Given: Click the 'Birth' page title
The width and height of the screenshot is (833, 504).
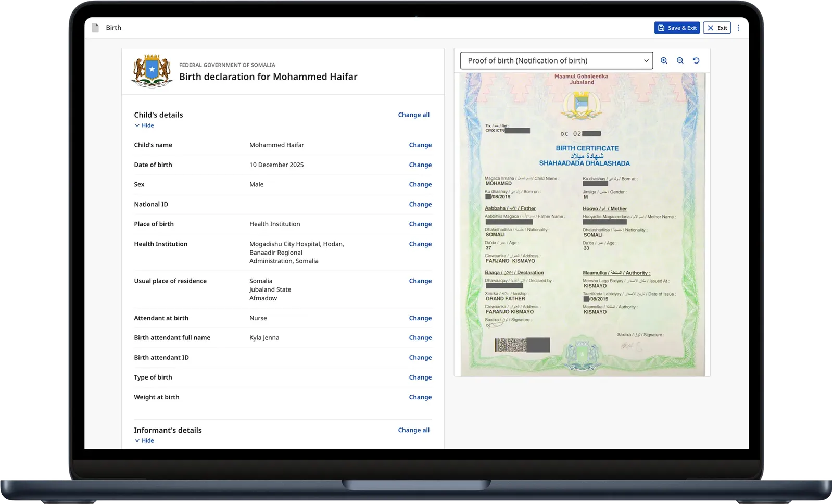Looking at the screenshot, I should 113,28.
